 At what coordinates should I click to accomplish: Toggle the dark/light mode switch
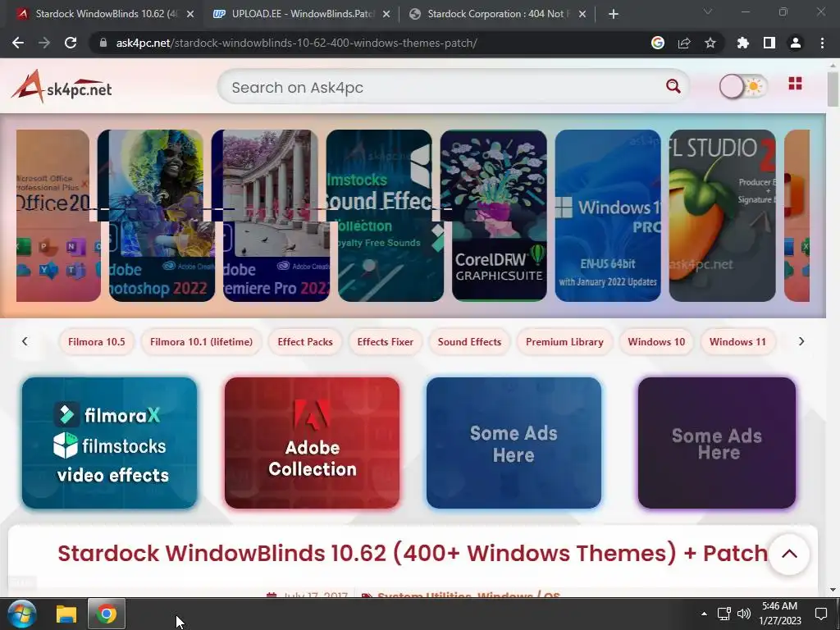[743, 86]
